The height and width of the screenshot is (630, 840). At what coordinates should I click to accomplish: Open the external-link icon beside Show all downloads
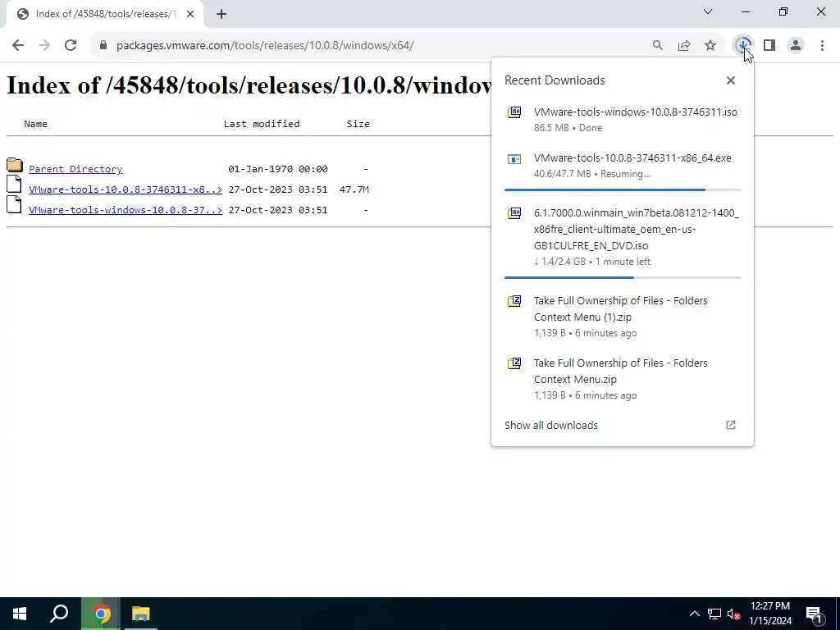pyautogui.click(x=731, y=425)
